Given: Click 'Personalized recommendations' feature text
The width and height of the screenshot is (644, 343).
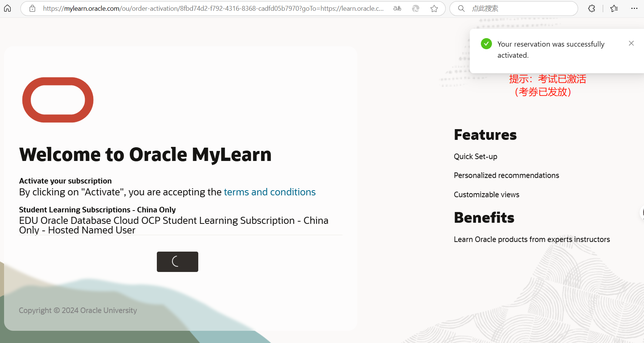Looking at the screenshot, I should (506, 175).
